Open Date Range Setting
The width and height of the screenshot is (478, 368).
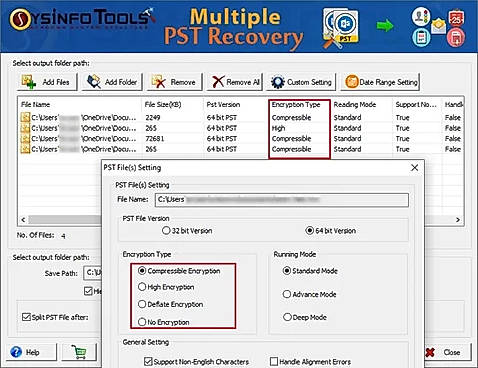pyautogui.click(x=380, y=82)
